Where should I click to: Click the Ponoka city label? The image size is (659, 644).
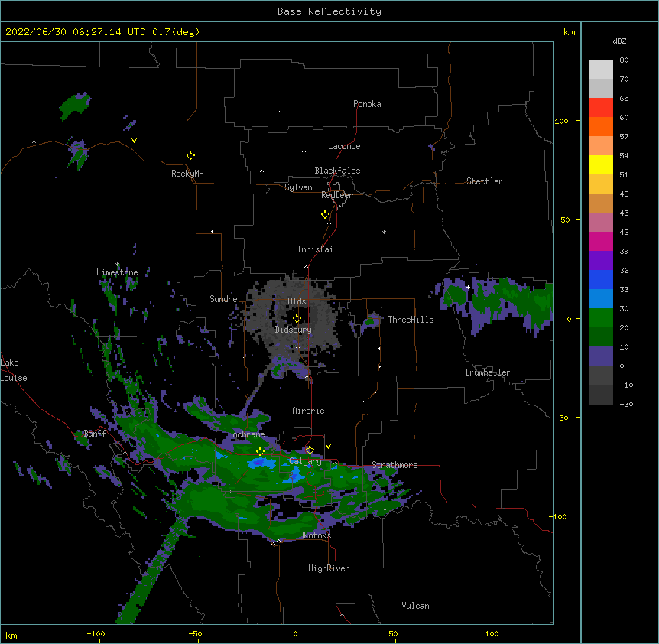coord(367,104)
